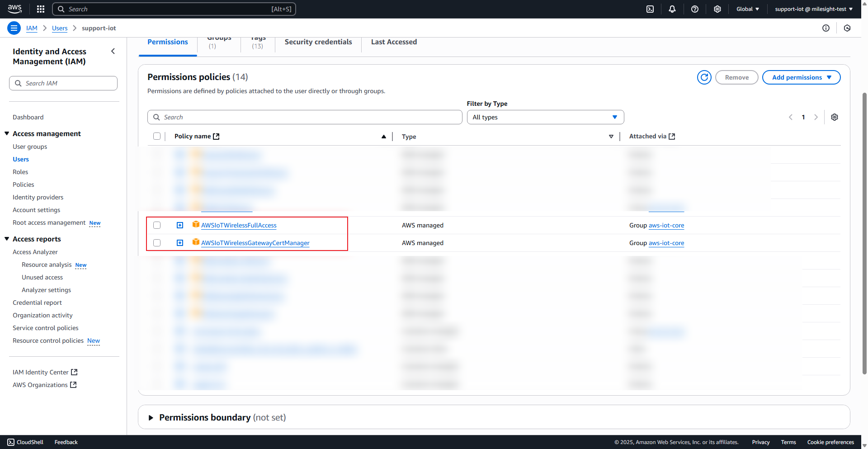868x449 pixels.
Task: Sort by Policy name ascending arrow
Action: (x=384, y=137)
